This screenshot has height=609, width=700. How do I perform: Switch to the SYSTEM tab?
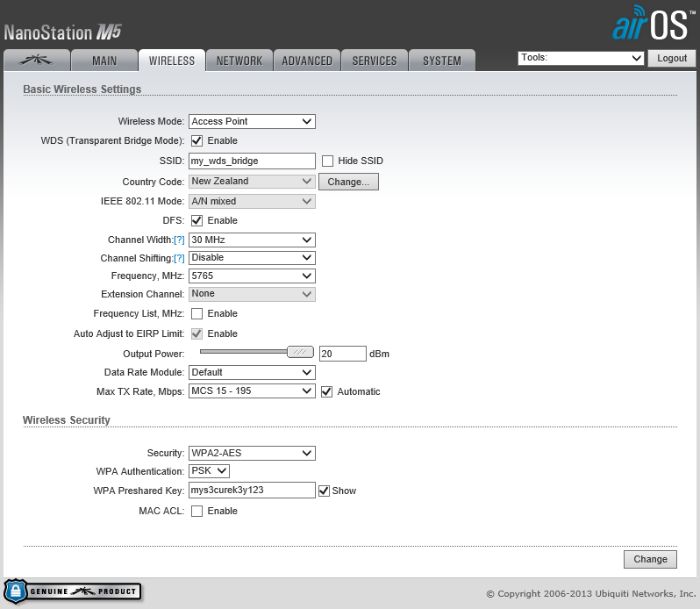pos(442,61)
